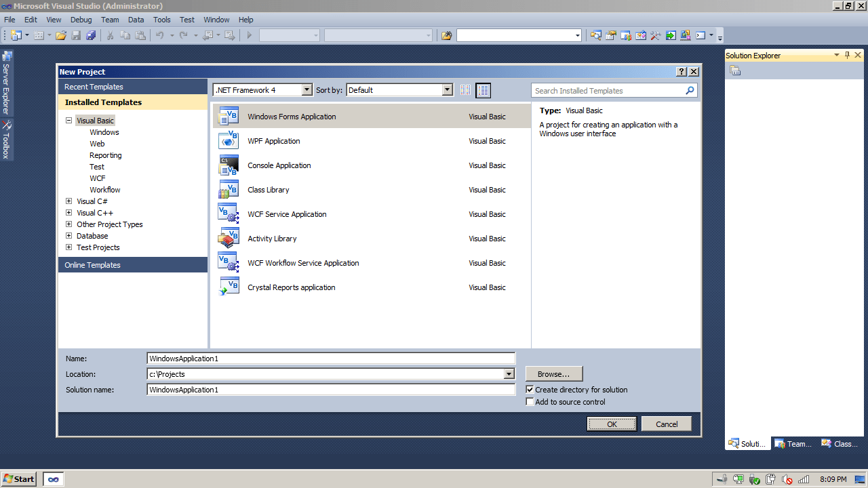Expand the Visual C# templates node
Screen dimensions: 868x488
click(x=68, y=201)
